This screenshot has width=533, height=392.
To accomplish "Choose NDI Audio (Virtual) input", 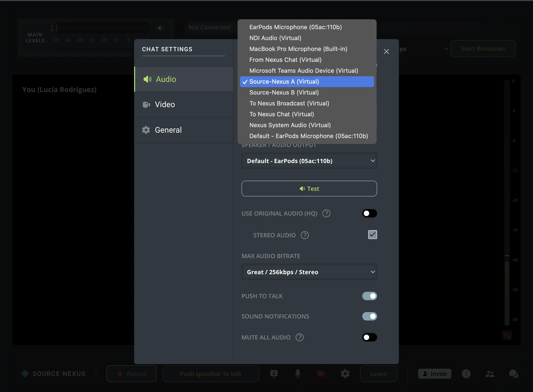I will tap(307, 38).
